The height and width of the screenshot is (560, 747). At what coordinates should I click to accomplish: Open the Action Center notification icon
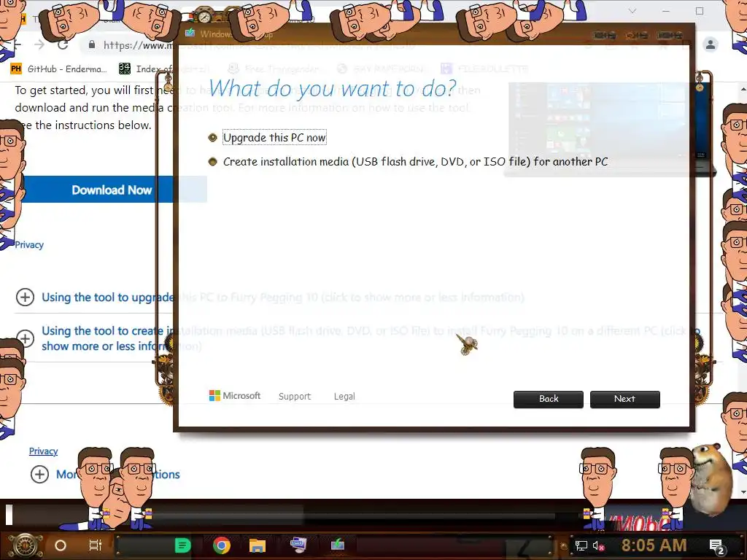pyautogui.click(x=716, y=546)
